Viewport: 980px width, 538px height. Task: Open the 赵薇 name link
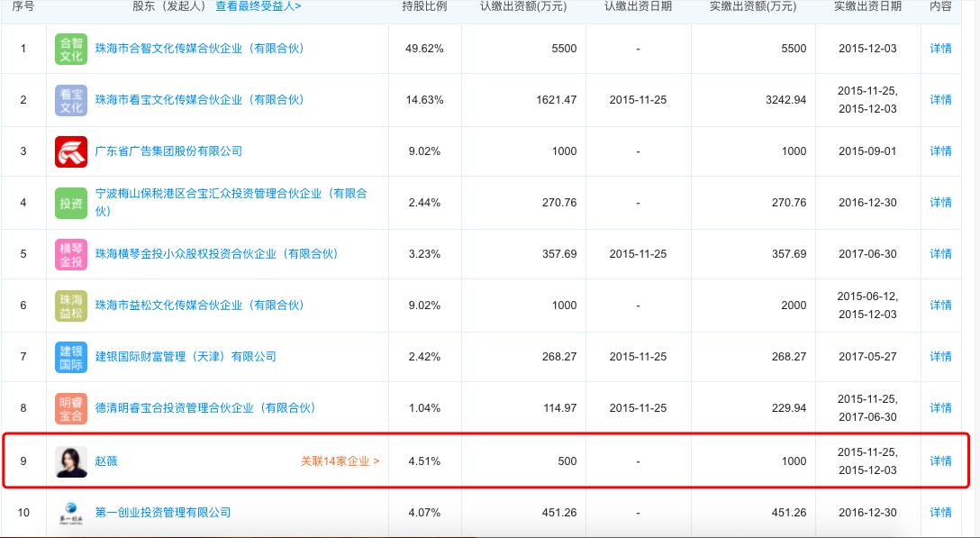click(x=106, y=461)
